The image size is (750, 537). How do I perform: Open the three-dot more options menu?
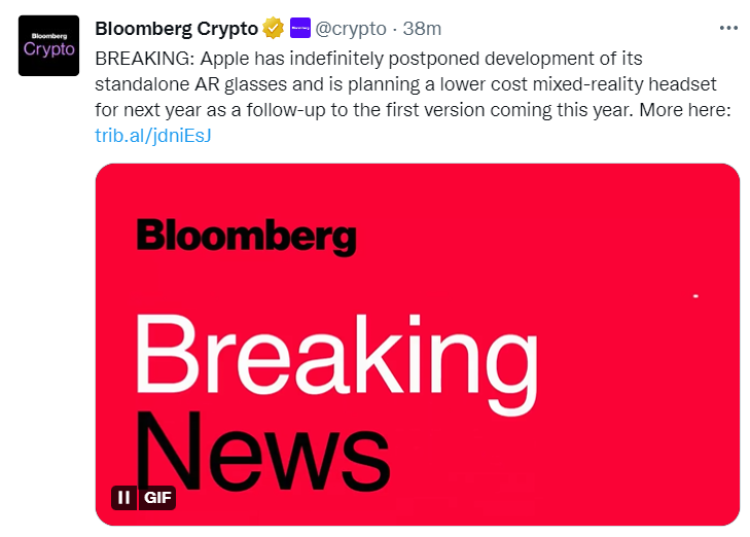(x=728, y=28)
